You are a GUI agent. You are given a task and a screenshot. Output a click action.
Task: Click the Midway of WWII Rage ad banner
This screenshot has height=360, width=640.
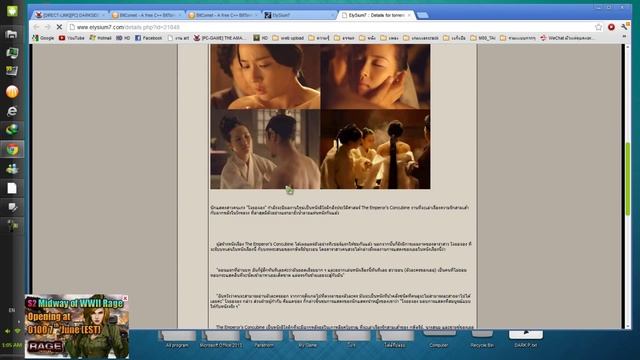point(77,326)
